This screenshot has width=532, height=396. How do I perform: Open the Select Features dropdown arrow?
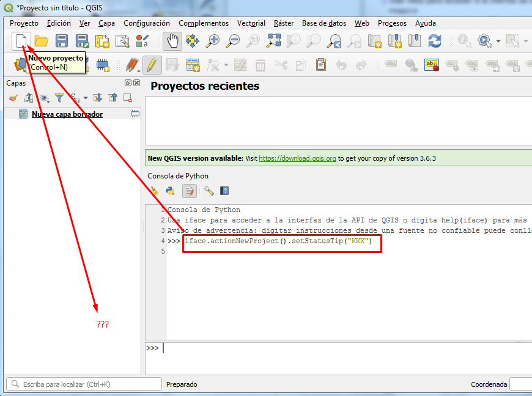pos(525,41)
